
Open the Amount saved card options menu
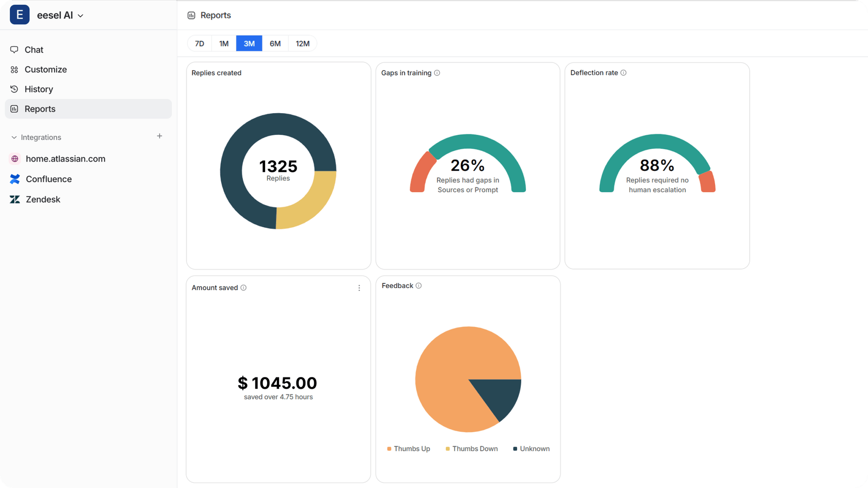click(x=360, y=288)
